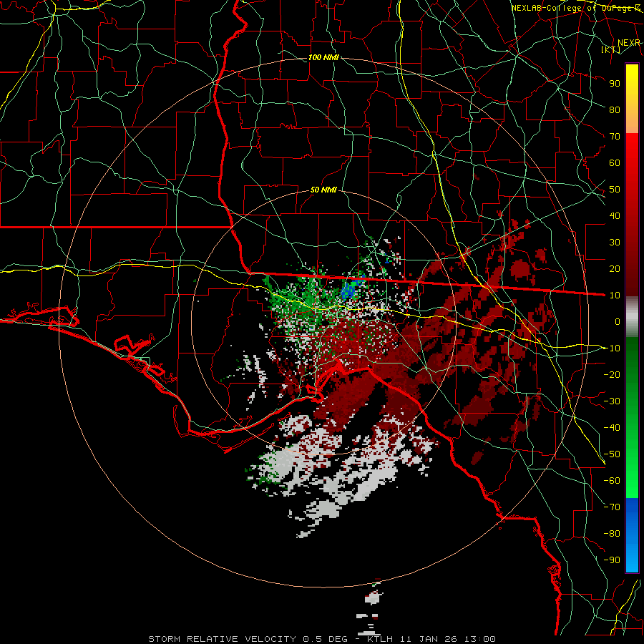Viewport: 644px width, 644px height.
Task: Click the positive "70" scale value
Action: [x=615, y=137]
